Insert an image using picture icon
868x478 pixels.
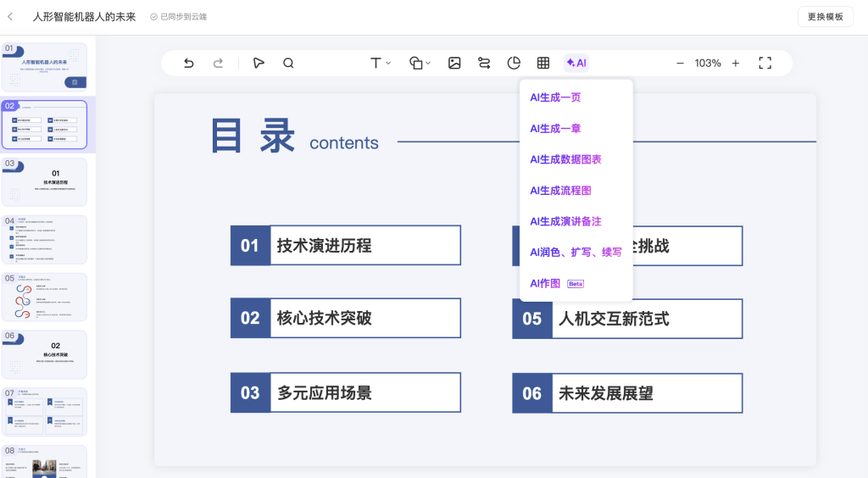454,63
